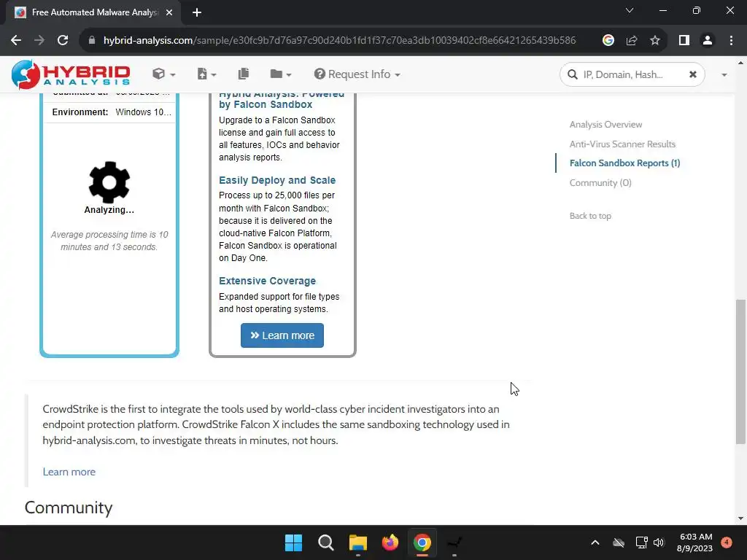Show hidden system tray icons

pos(595,542)
